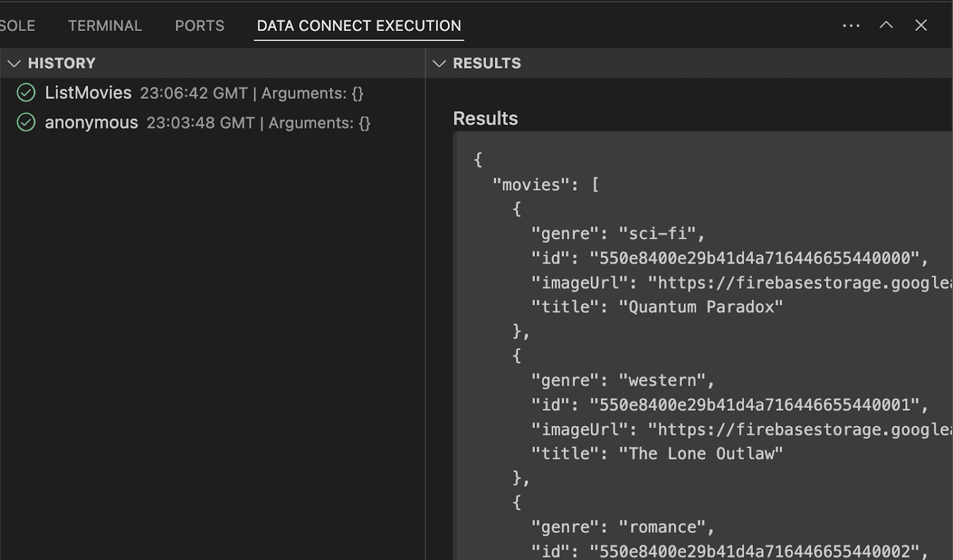Open the PORTS tab
953x560 pixels.
click(x=200, y=26)
